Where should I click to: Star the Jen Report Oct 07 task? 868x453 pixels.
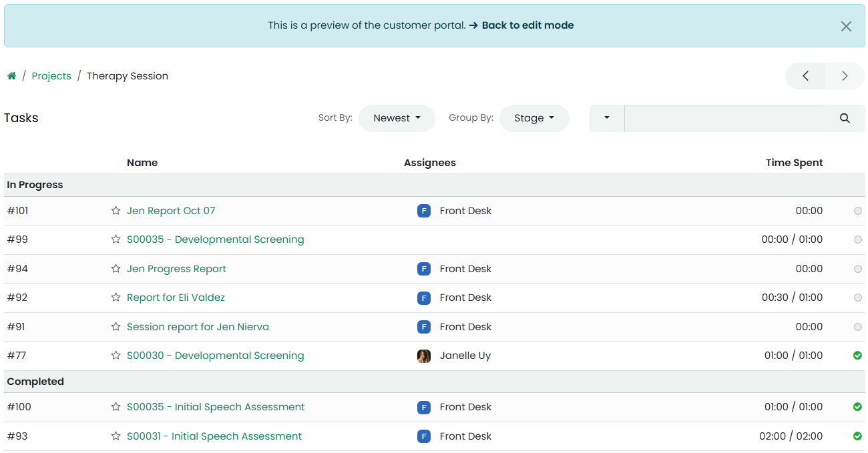116,211
